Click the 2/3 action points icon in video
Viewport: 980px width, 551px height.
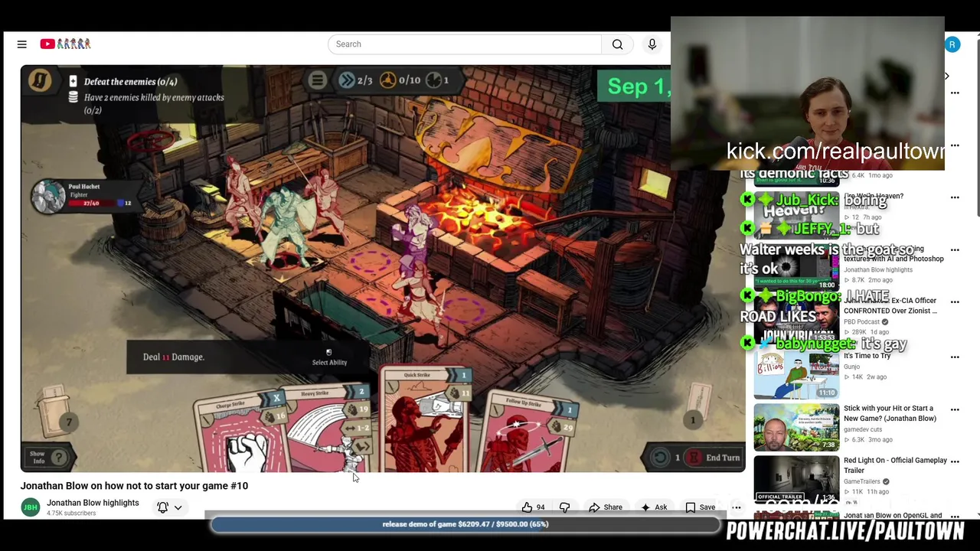(347, 80)
